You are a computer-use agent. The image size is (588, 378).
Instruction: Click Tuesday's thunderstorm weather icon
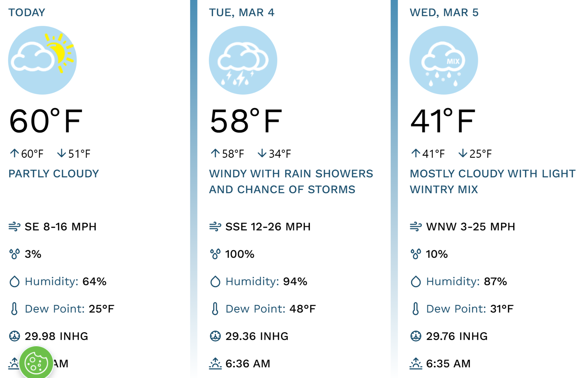click(x=243, y=60)
